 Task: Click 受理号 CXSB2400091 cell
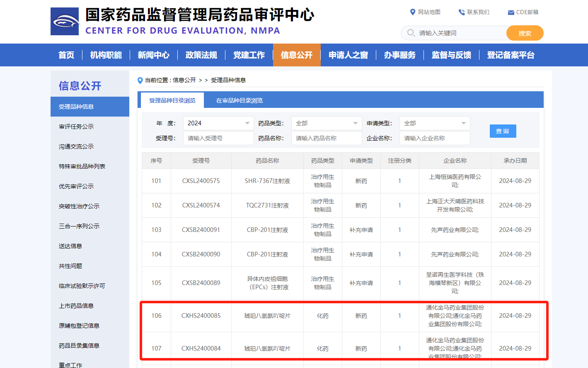(201, 230)
